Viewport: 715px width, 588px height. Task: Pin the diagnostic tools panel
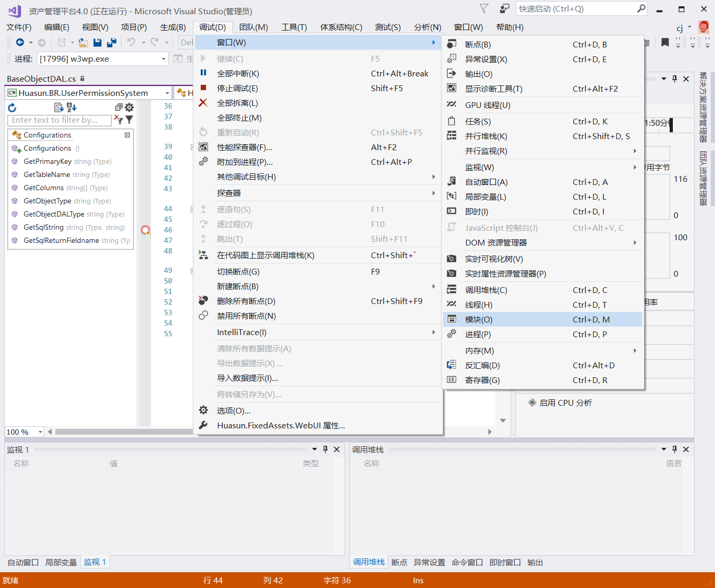tap(674, 79)
